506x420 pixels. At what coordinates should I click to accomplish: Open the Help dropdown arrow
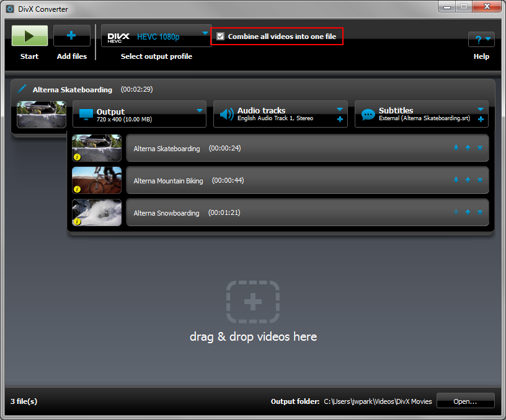tap(489, 39)
